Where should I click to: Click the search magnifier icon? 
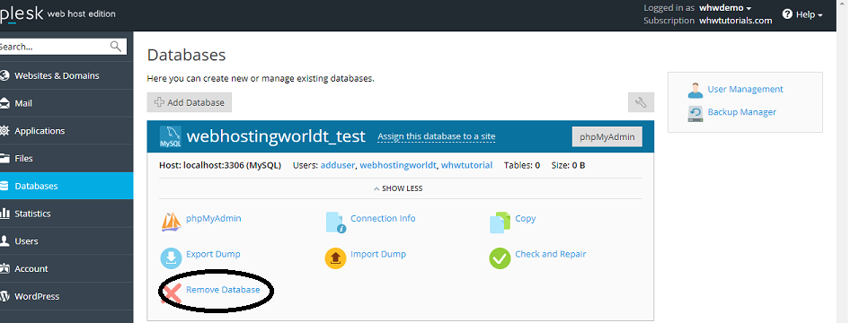click(x=116, y=47)
